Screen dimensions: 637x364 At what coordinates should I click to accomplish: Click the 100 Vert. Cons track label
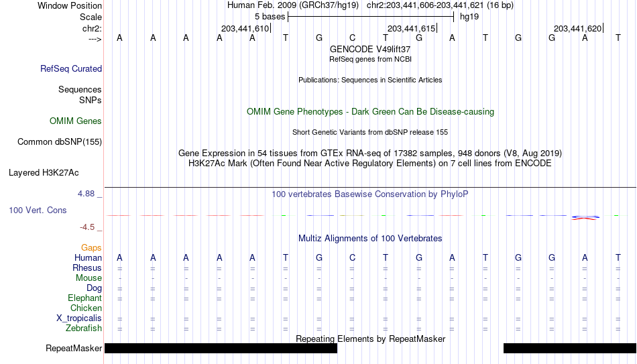click(x=38, y=210)
